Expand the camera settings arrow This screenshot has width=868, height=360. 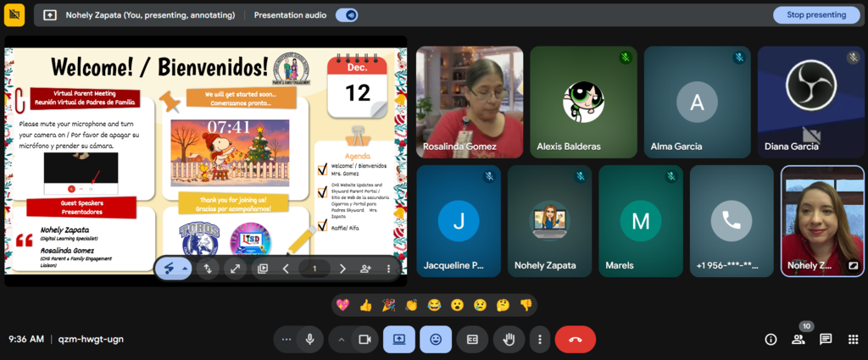(x=342, y=340)
